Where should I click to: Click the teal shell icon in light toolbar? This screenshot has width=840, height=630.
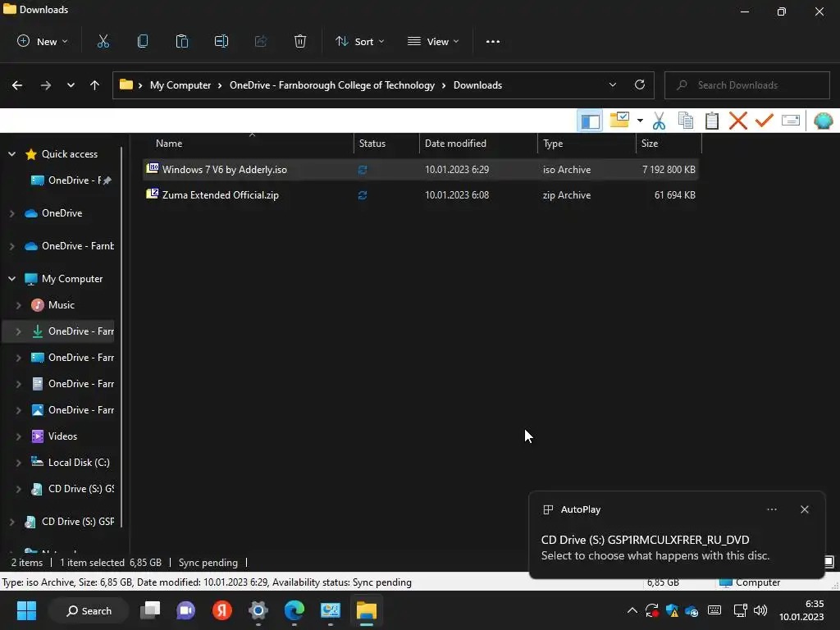[823, 121]
